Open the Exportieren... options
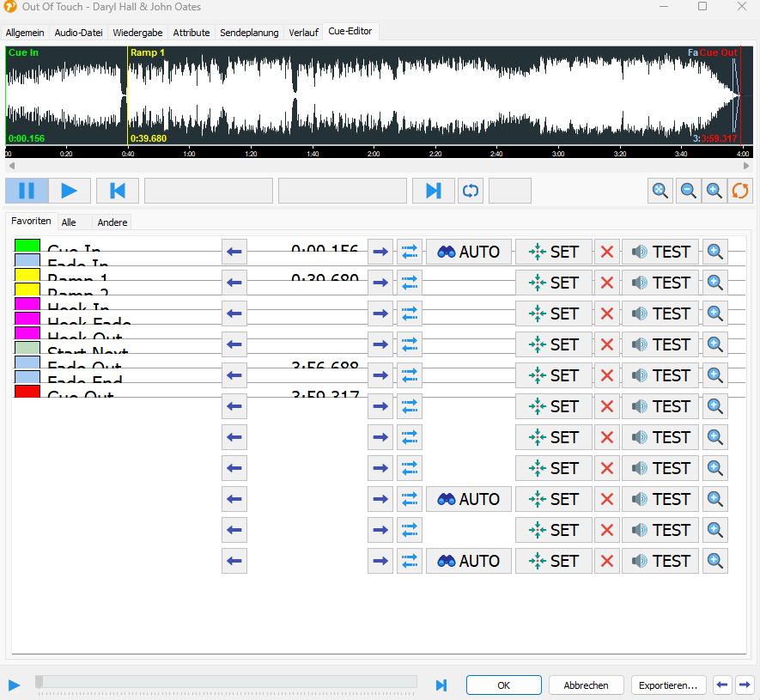The width and height of the screenshot is (760, 700). (669, 685)
